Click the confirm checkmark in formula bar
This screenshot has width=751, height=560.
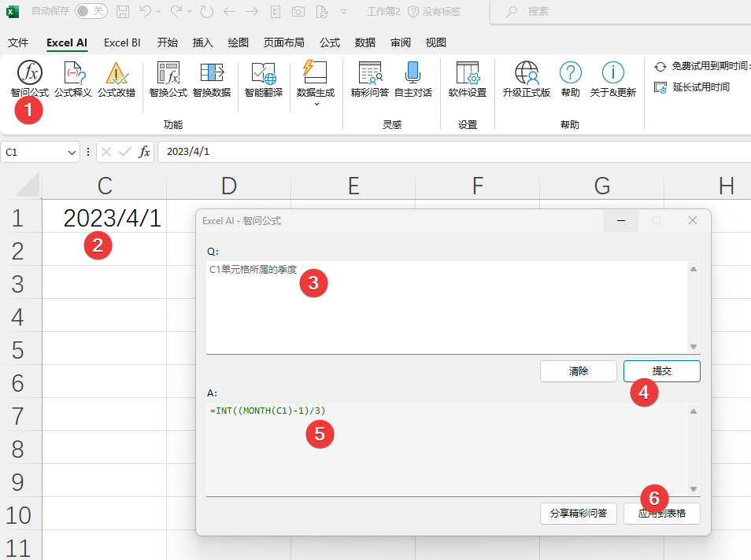click(x=125, y=153)
